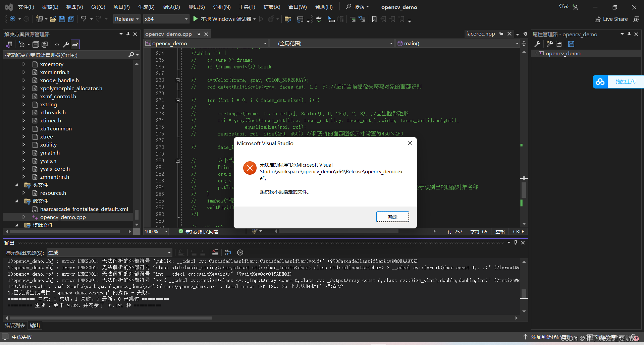Toggle the pin on 输出 panel

click(516, 243)
